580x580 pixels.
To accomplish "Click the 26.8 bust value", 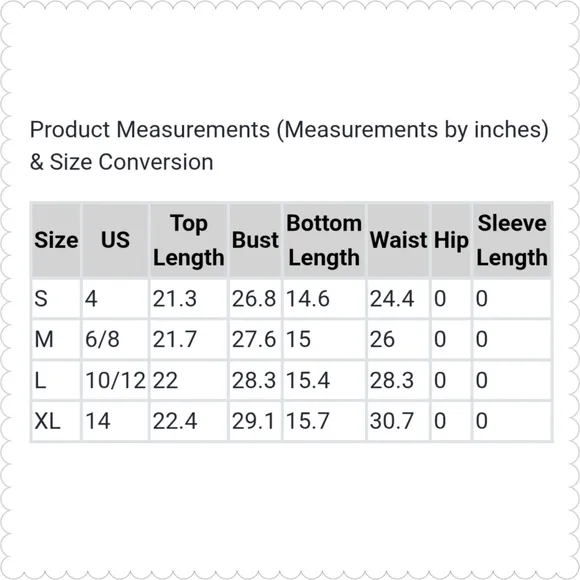I will pyautogui.click(x=255, y=299).
